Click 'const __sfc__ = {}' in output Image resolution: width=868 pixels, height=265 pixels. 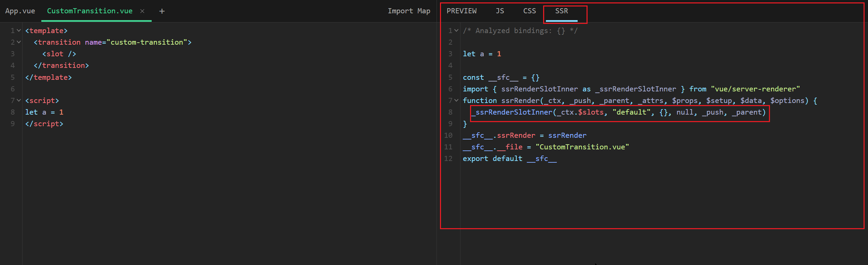[x=501, y=77]
